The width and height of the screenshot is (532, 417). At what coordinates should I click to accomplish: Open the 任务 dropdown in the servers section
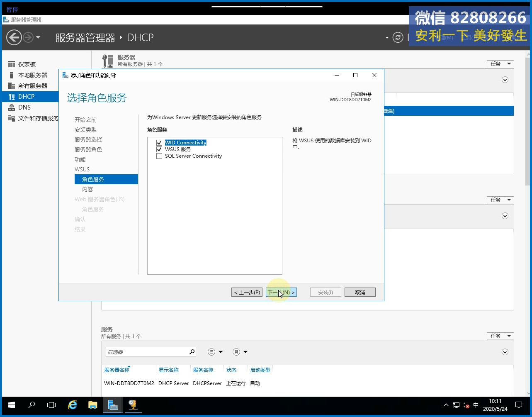coord(500,63)
